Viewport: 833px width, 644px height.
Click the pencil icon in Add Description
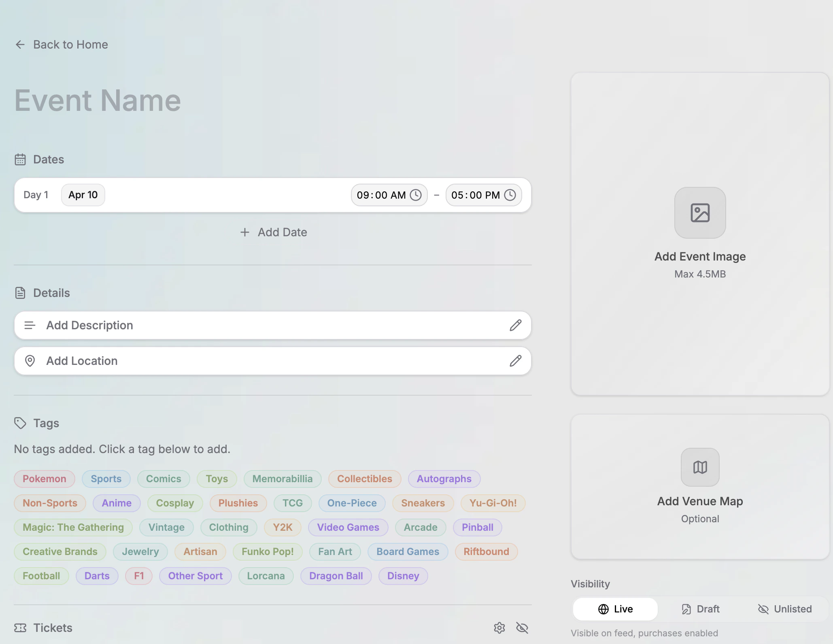pyautogui.click(x=515, y=325)
